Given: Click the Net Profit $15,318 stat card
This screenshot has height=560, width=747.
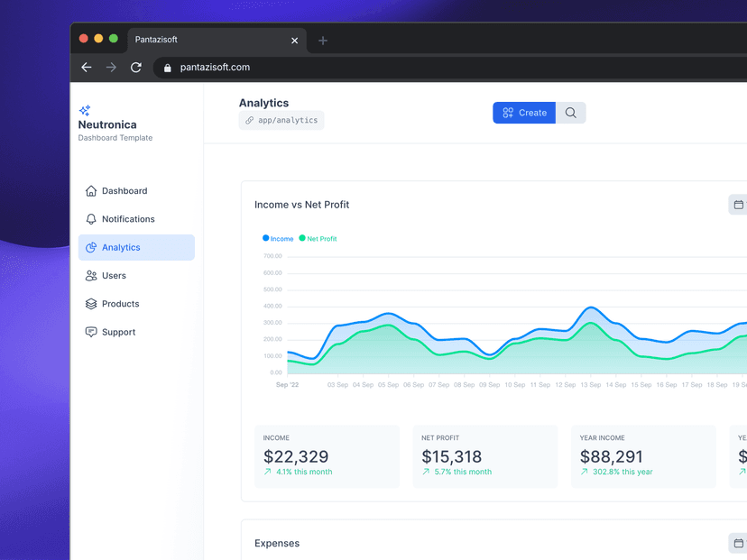Looking at the screenshot, I should click(485, 456).
